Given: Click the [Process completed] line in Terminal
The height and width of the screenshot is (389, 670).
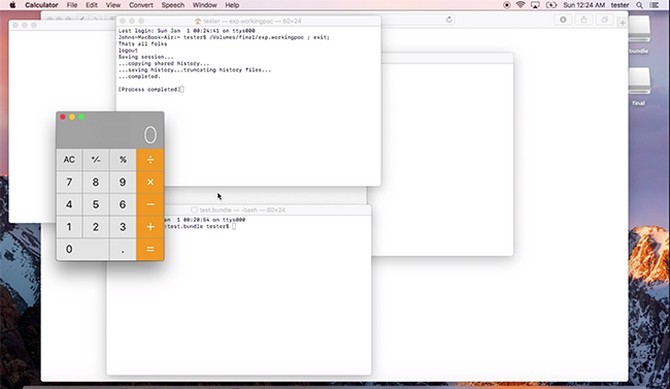Looking at the screenshot, I should point(150,89).
